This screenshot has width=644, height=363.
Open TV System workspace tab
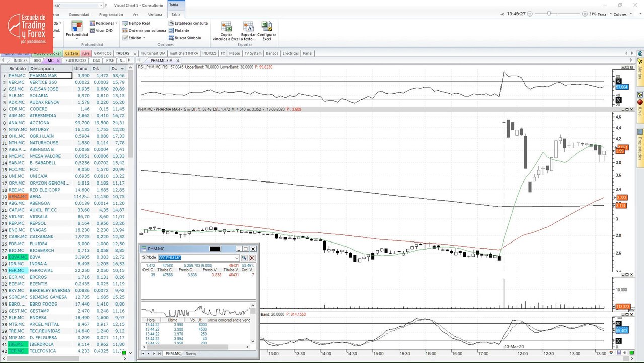pyautogui.click(x=253, y=53)
